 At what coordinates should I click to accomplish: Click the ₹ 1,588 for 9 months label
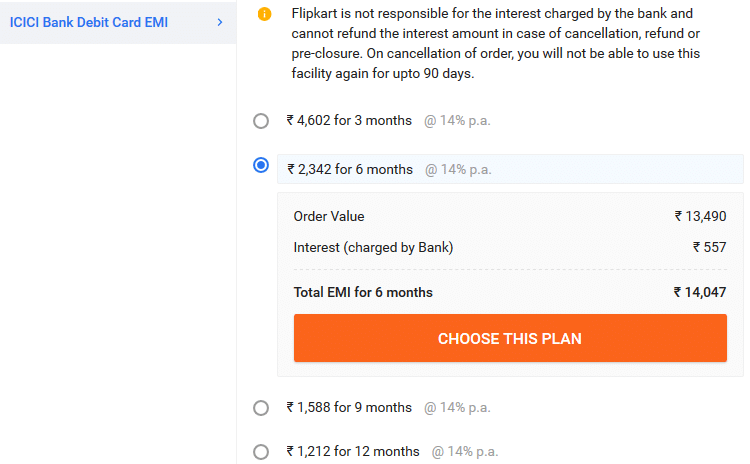[349, 408]
